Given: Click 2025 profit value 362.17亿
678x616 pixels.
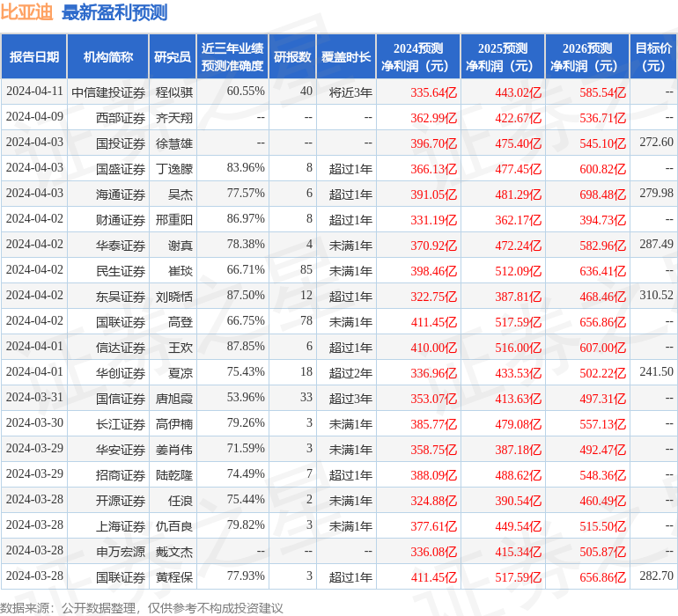Looking at the screenshot, I should click(x=518, y=220).
